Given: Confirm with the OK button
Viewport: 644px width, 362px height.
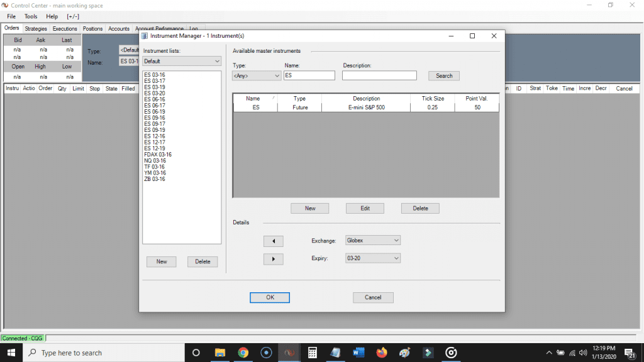Looking at the screenshot, I should pyautogui.click(x=270, y=297).
